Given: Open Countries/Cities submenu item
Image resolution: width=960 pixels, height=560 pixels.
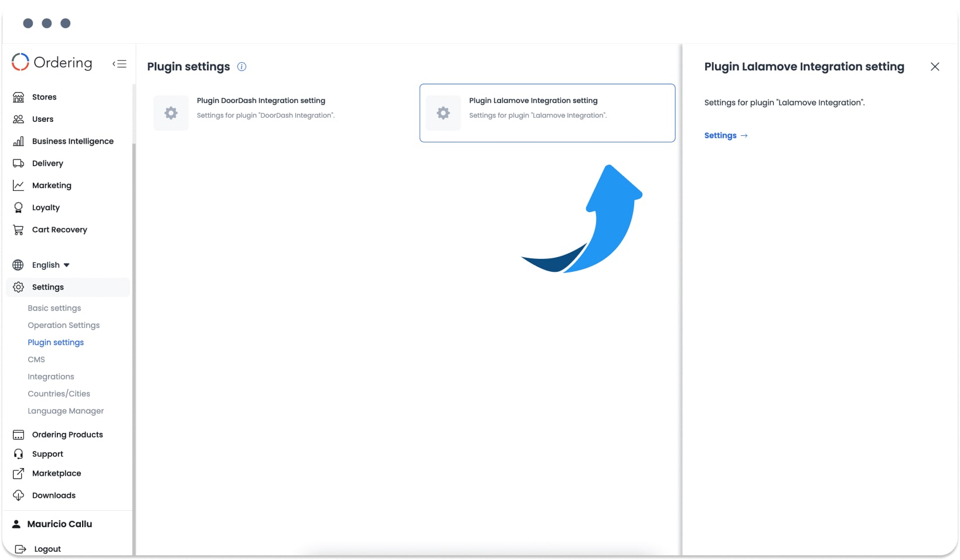Looking at the screenshot, I should (59, 394).
